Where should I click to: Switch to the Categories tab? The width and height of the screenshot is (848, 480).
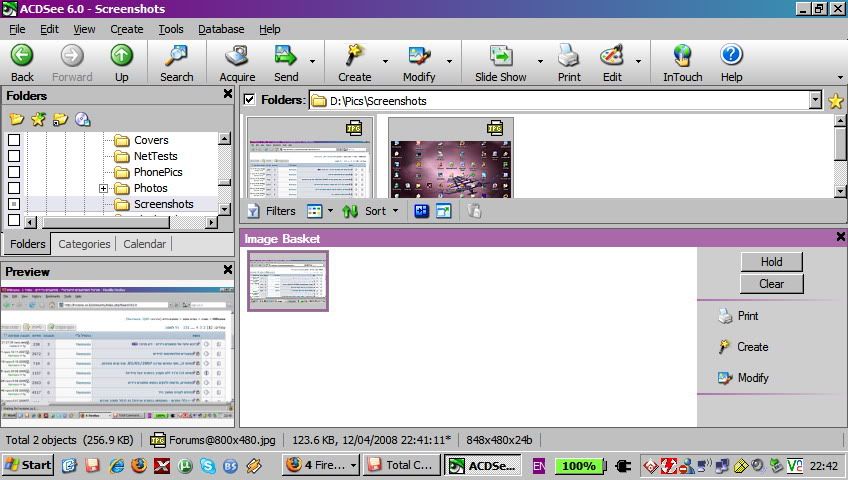(84, 244)
